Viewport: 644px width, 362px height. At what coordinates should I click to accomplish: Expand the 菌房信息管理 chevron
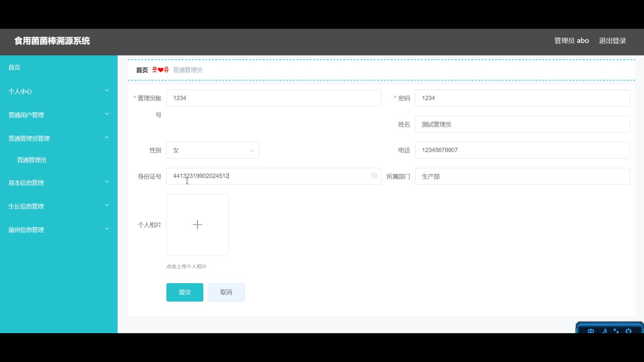click(x=107, y=229)
